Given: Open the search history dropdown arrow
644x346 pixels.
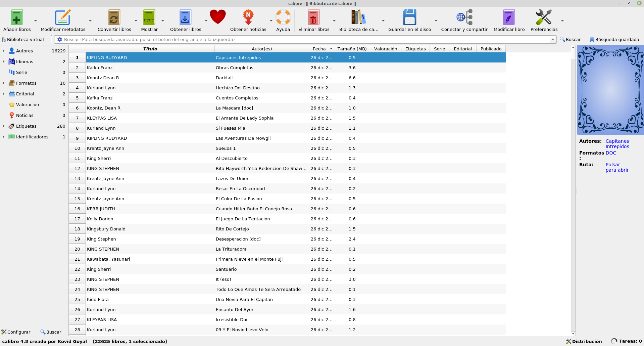Looking at the screenshot, I should tap(553, 39).
